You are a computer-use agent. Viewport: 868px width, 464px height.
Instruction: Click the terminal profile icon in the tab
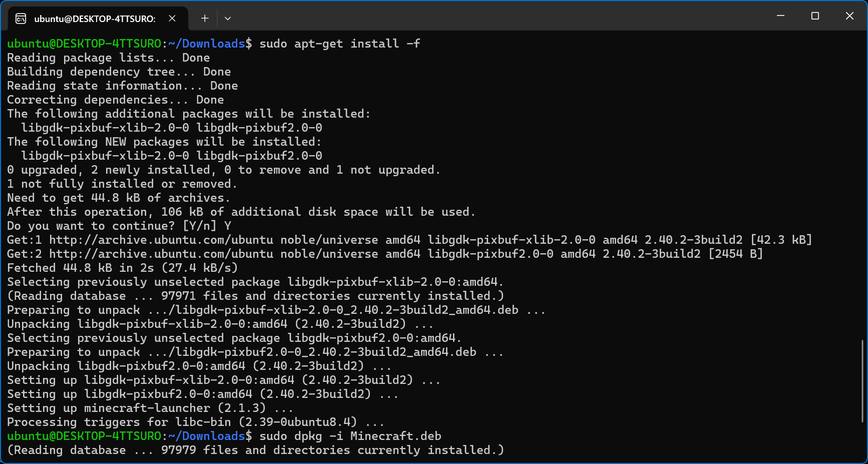(21, 19)
